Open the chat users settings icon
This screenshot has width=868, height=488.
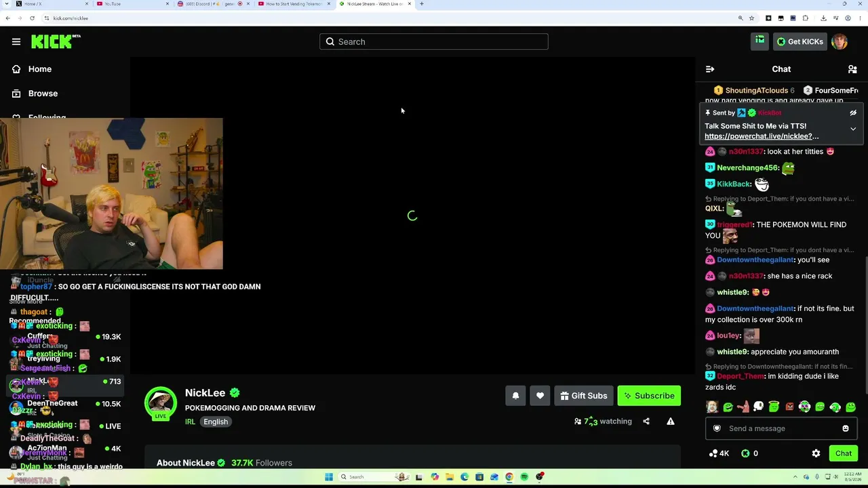[x=852, y=69]
